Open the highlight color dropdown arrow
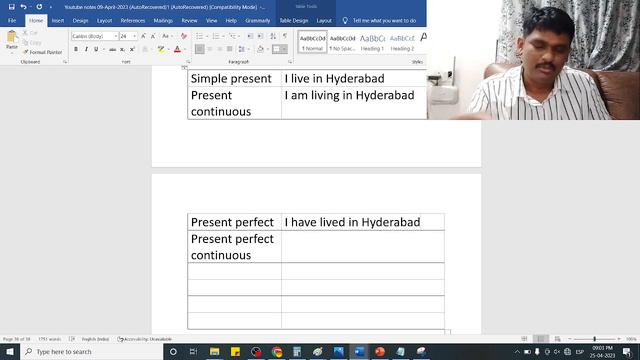Image resolution: width=640 pixels, height=360 pixels. click(x=169, y=49)
